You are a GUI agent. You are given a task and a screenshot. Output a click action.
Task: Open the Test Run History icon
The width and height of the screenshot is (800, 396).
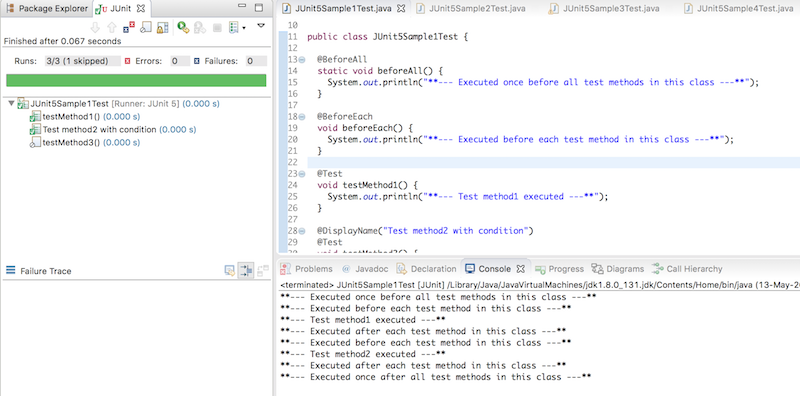pyautogui.click(x=234, y=27)
